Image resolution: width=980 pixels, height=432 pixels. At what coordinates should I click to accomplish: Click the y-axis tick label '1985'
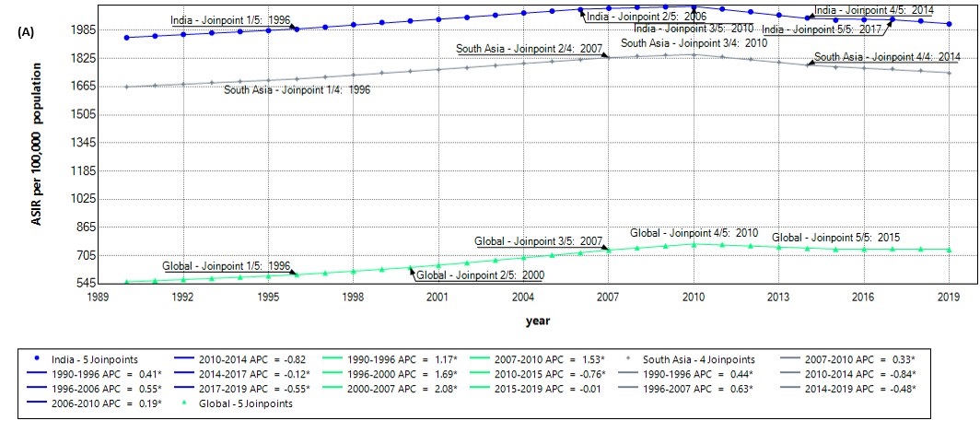tap(83, 30)
